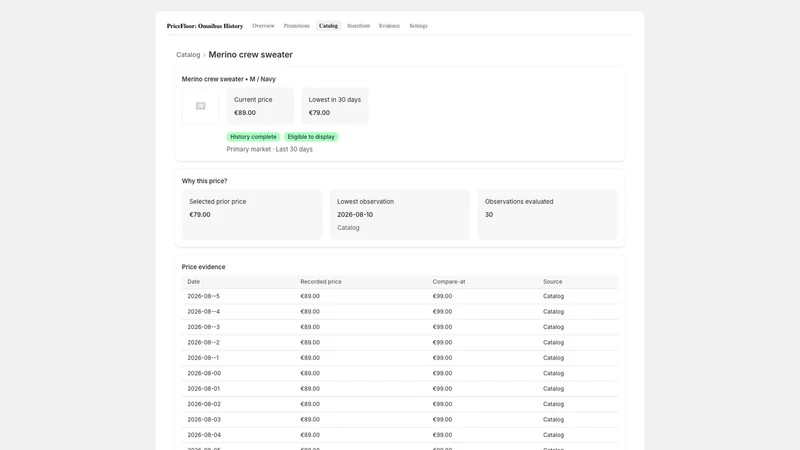Click the Lowest observation date 2026-08-10
Viewport: 800px width, 450px height.
[355, 214]
